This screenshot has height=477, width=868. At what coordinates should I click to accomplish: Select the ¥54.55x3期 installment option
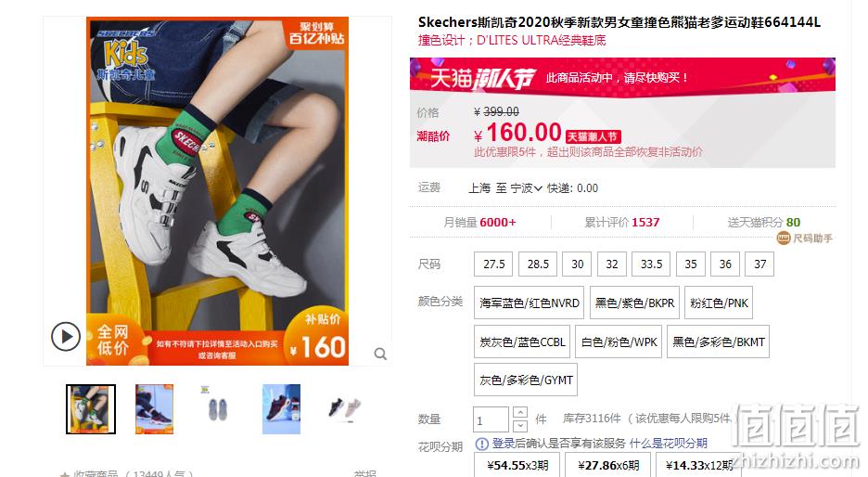pos(517,465)
